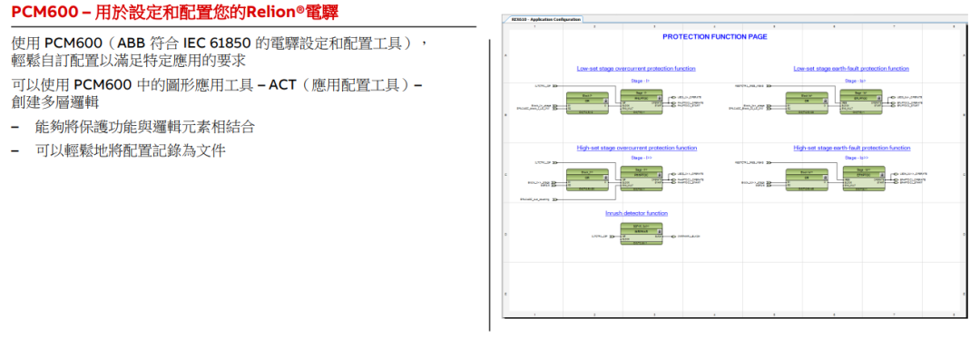Select Stage - I> label under low-set overcurrent

640,81
